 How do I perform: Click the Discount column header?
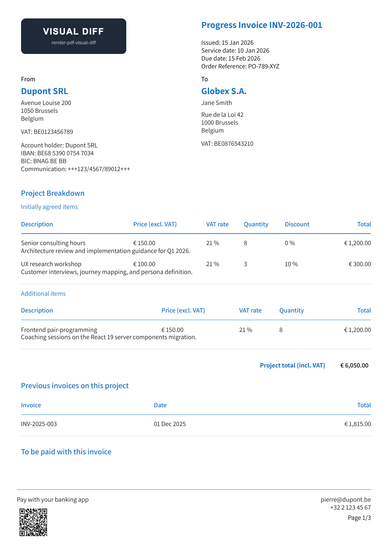pos(297,224)
